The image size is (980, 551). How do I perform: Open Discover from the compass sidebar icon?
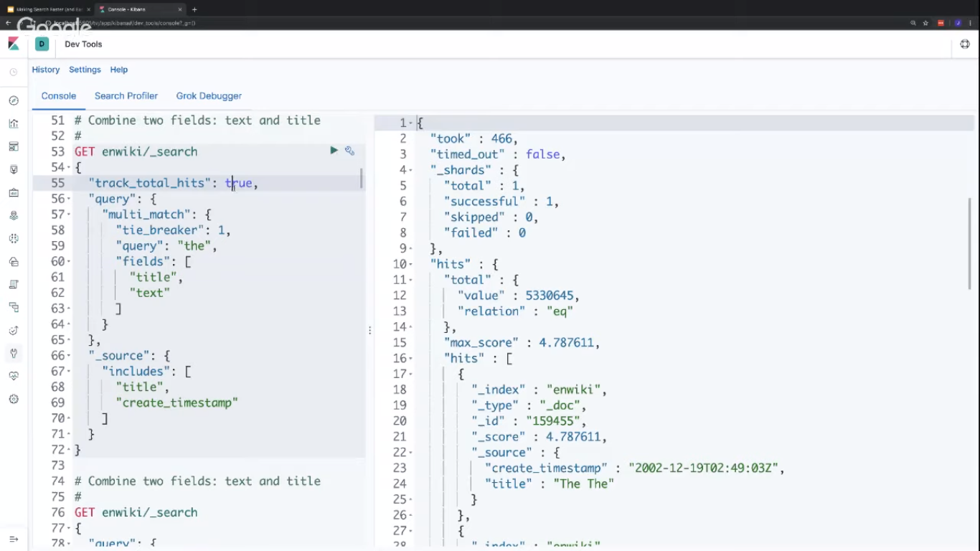tap(14, 100)
